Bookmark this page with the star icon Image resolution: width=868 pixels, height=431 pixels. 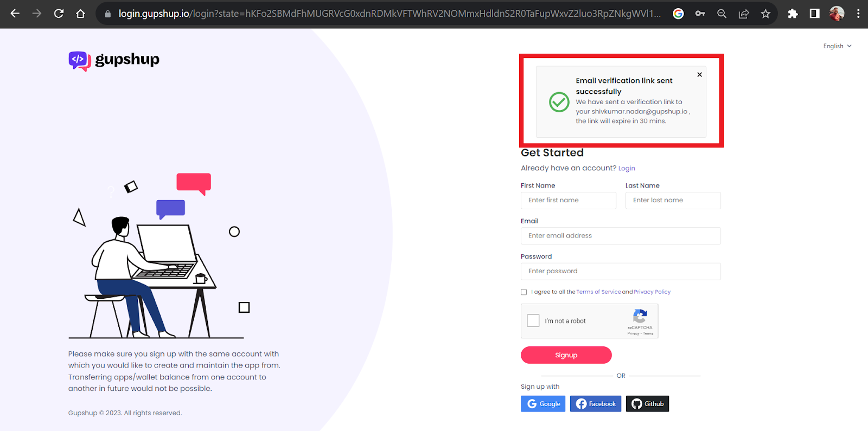765,14
